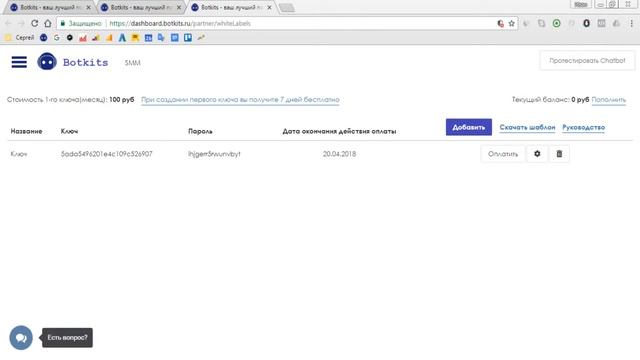Click the green circle extension icon

pos(556,24)
